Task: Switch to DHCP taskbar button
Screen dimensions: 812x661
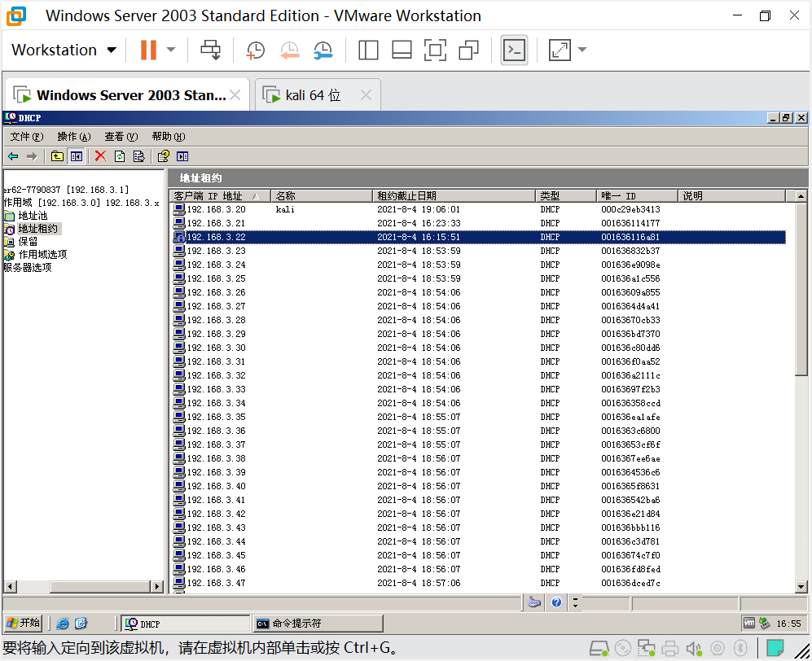Action: [186, 624]
